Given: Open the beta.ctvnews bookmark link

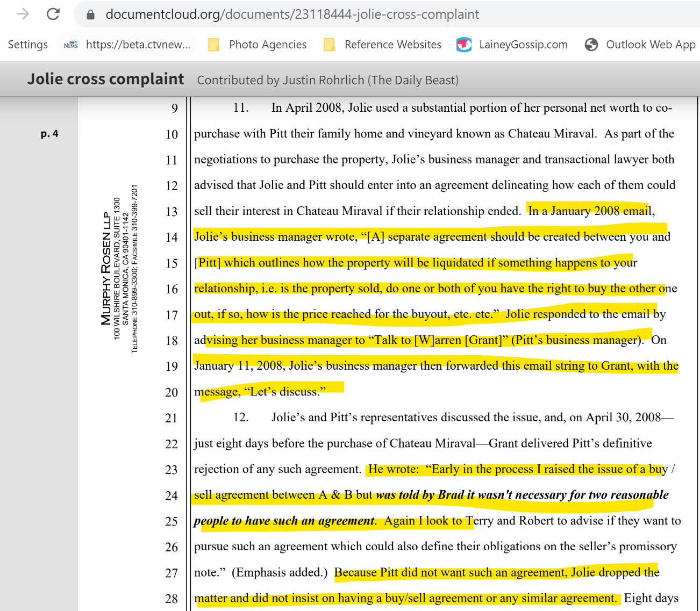Looking at the screenshot, I should tap(138, 45).
